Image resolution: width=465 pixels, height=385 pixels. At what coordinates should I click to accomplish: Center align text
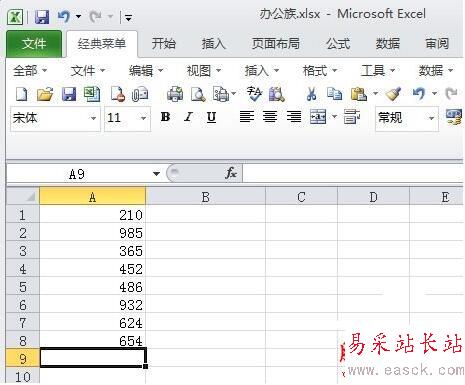click(x=270, y=117)
